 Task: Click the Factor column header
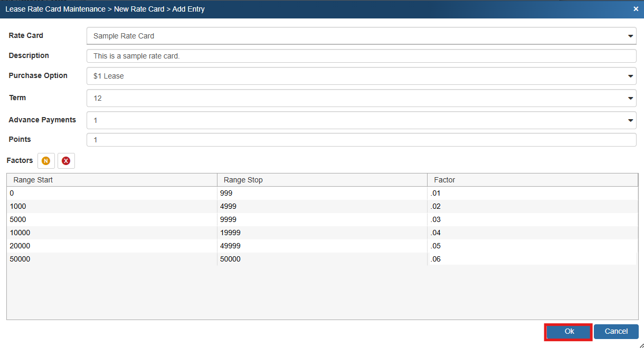click(532, 180)
